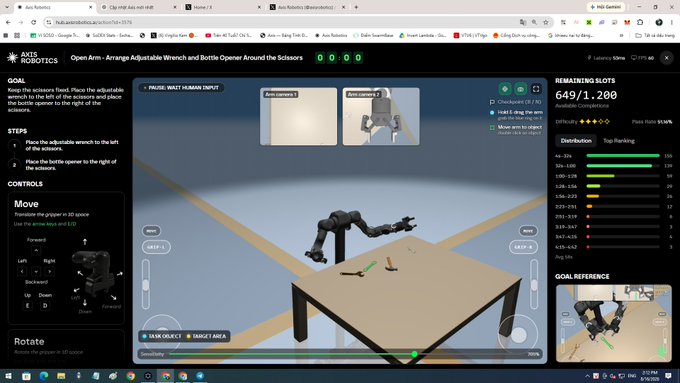Select Hold & drag the arm option
The height and width of the screenshot is (383, 680).
[x=516, y=115]
